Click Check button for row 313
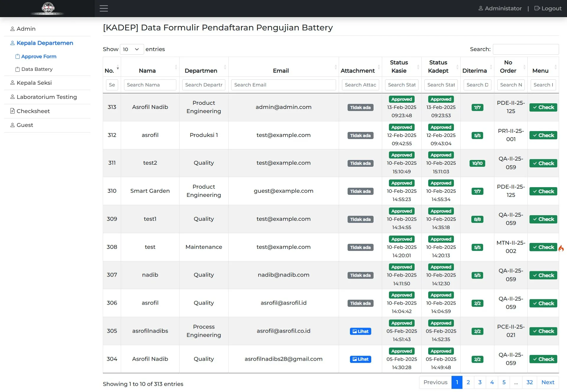This screenshot has height=392, width=567. coord(543,107)
